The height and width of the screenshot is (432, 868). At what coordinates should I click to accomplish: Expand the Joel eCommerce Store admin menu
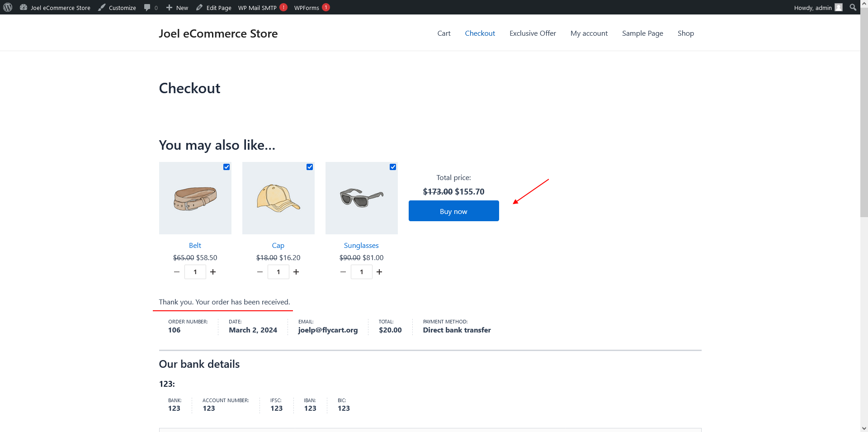click(x=55, y=8)
